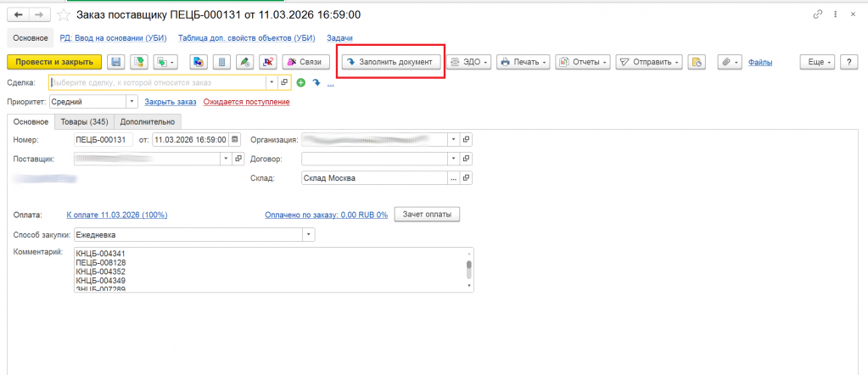Image resolution: width=868 pixels, height=375 pixels.
Task: Open the paperclip attachments dropdown
Action: pos(731,63)
